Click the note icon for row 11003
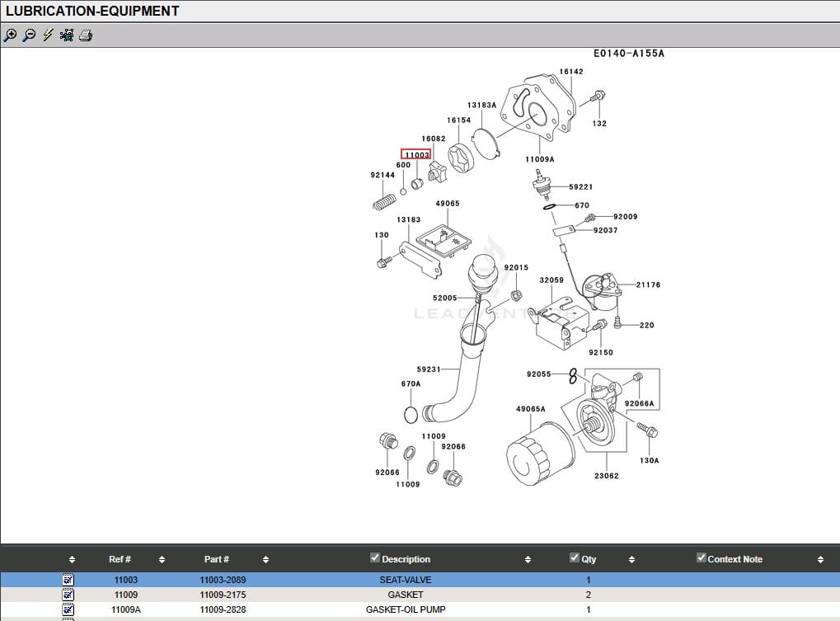 click(x=68, y=580)
